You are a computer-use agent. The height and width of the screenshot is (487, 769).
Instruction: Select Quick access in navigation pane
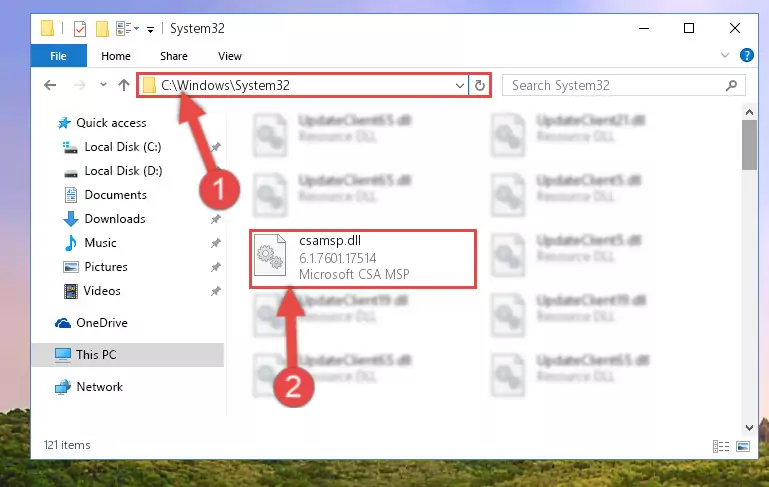click(x=111, y=123)
